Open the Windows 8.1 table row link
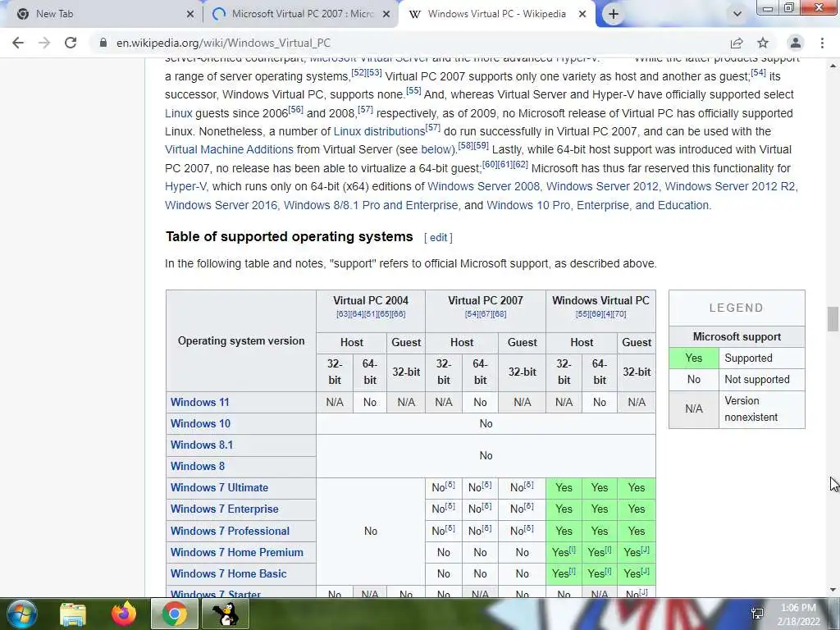This screenshot has height=630, width=840. pos(202,445)
